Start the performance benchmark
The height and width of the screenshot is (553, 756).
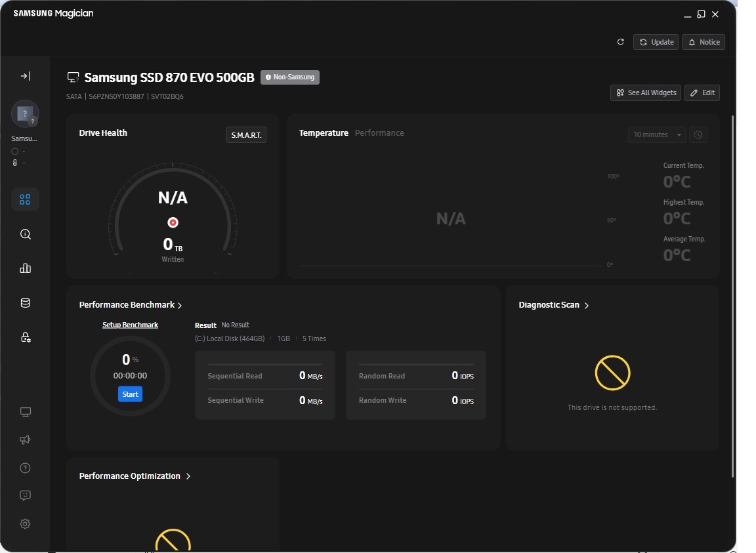[130, 394]
